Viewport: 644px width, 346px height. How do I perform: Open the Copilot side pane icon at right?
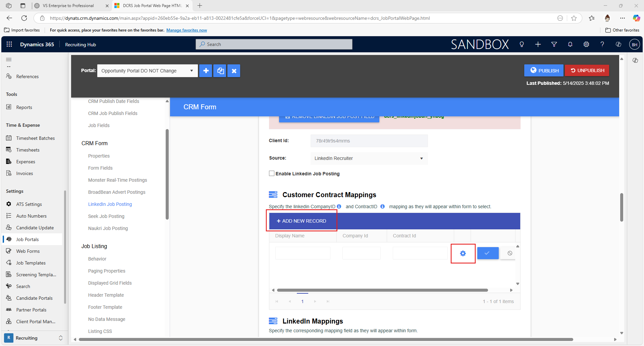click(635, 60)
